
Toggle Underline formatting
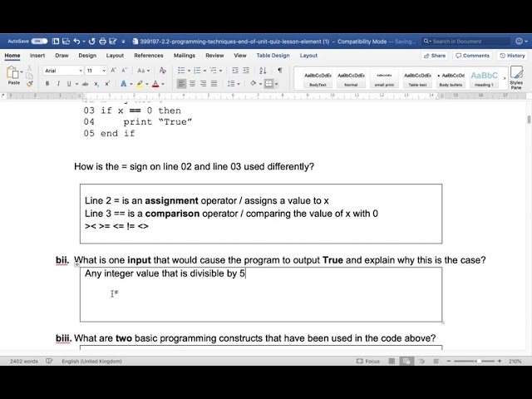pos(69,84)
